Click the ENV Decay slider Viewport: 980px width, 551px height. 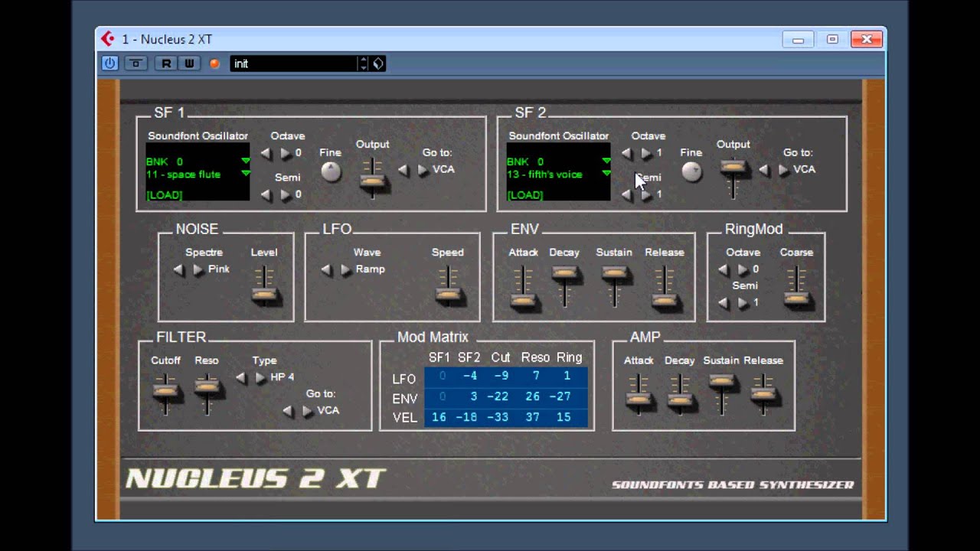coord(565,273)
